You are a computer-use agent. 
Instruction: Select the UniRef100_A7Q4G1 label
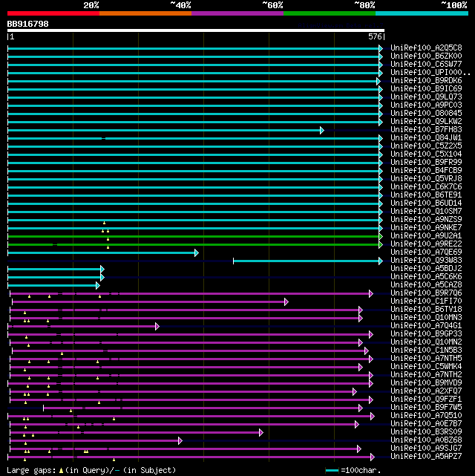[x=426, y=326]
